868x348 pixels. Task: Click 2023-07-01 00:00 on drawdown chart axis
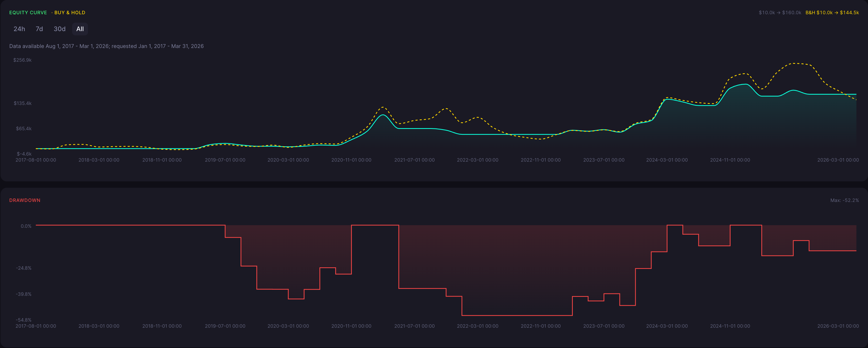(604, 326)
